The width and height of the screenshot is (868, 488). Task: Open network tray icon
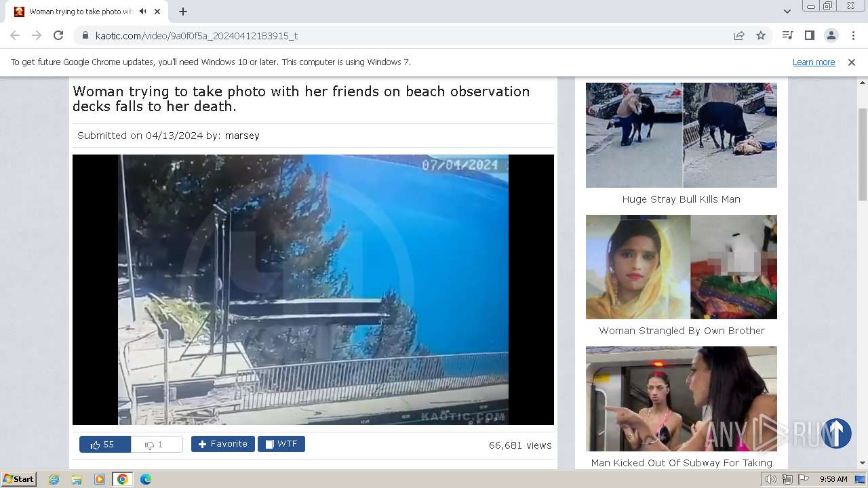click(787, 479)
